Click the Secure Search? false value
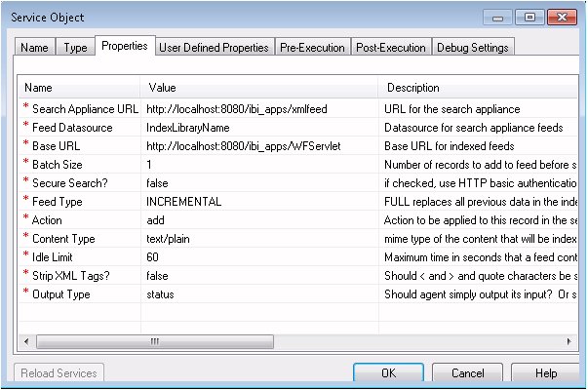 [x=259, y=183]
